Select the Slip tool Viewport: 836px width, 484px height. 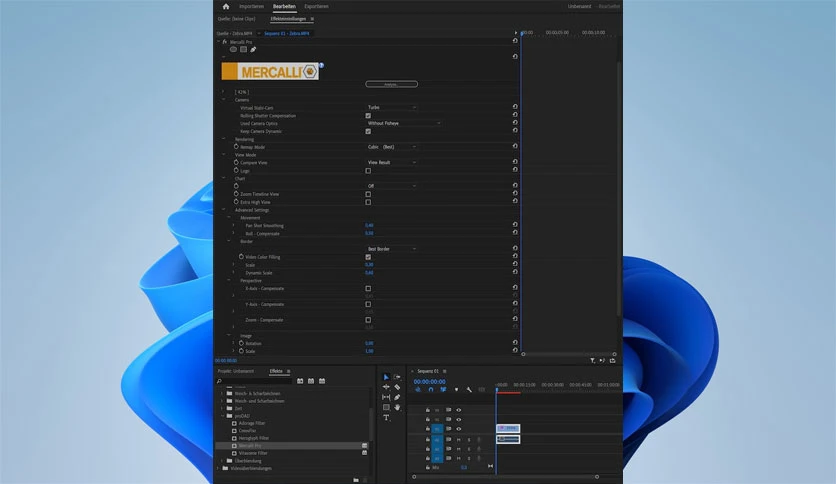coord(386,397)
